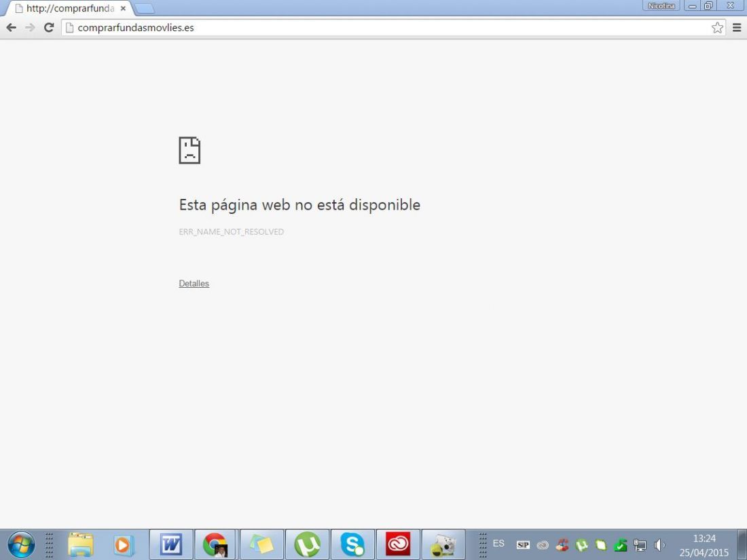
Task: Open a new tab with the new-tab button
Action: pos(145,9)
